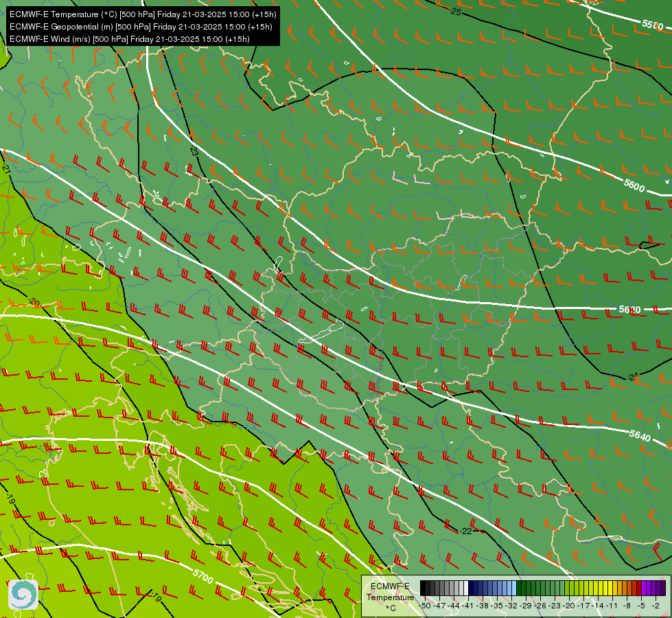Click the 'ECMWF-E Temperature (°C) [500 hPa]' title line
Viewport: 672px width, 618px height.
point(143,14)
